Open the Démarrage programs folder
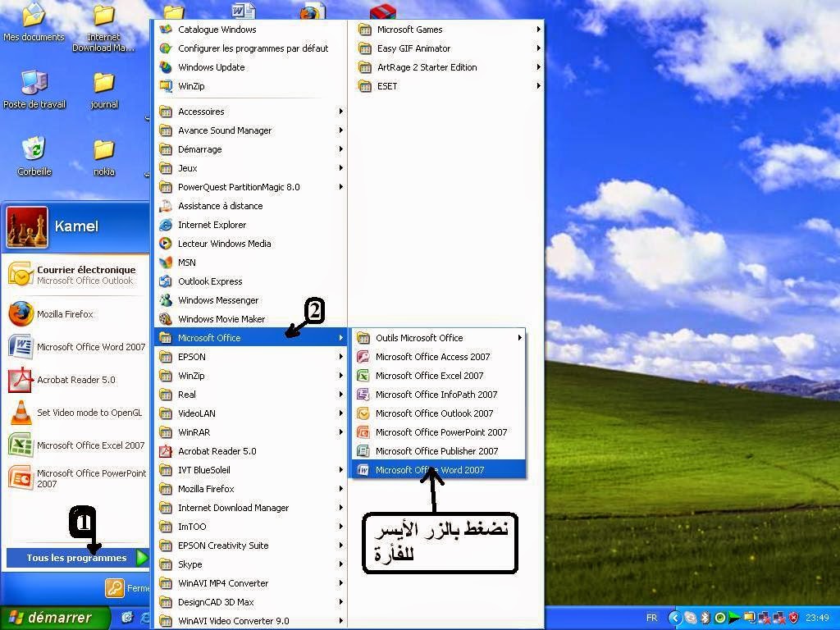This screenshot has height=630, width=840. (x=251, y=149)
